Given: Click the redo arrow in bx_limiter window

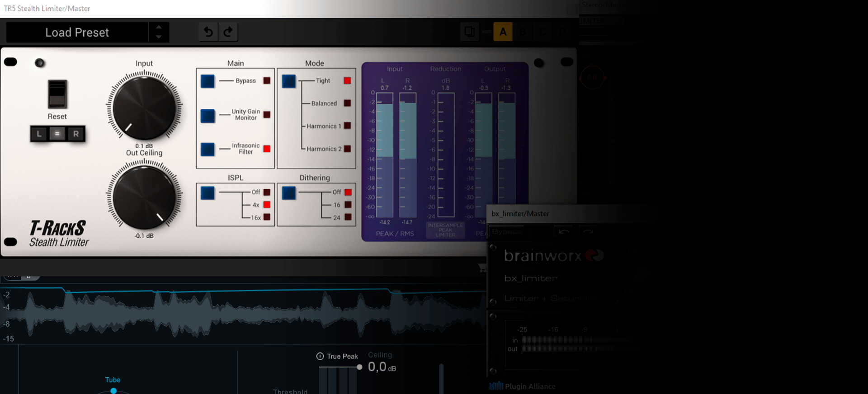Looking at the screenshot, I should [588, 231].
